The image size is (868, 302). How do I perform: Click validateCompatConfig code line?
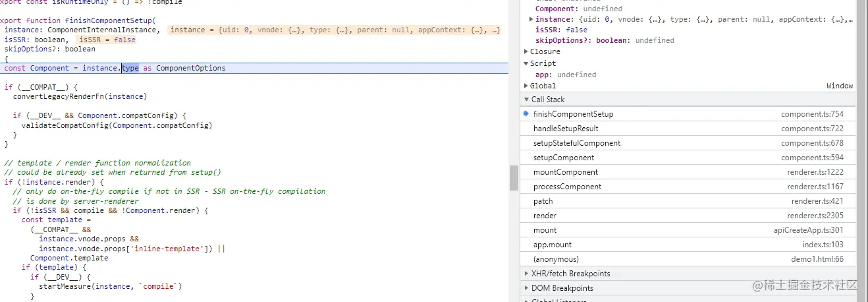click(117, 125)
